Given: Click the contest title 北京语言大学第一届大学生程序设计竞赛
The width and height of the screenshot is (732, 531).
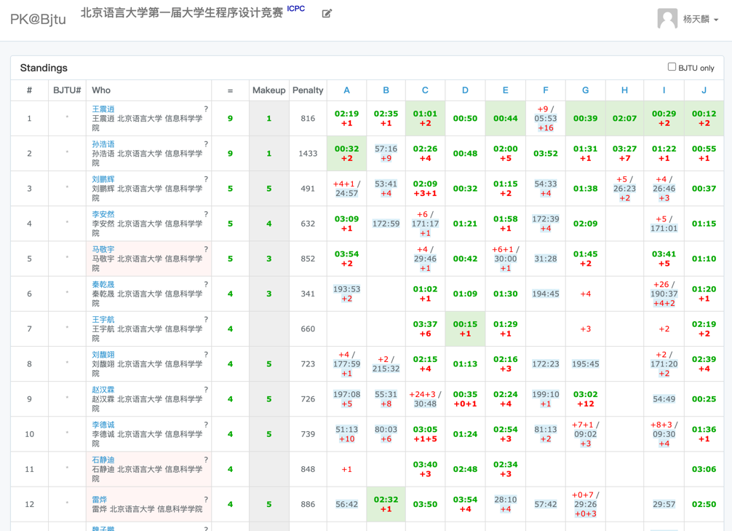Looking at the screenshot, I should tap(182, 13).
